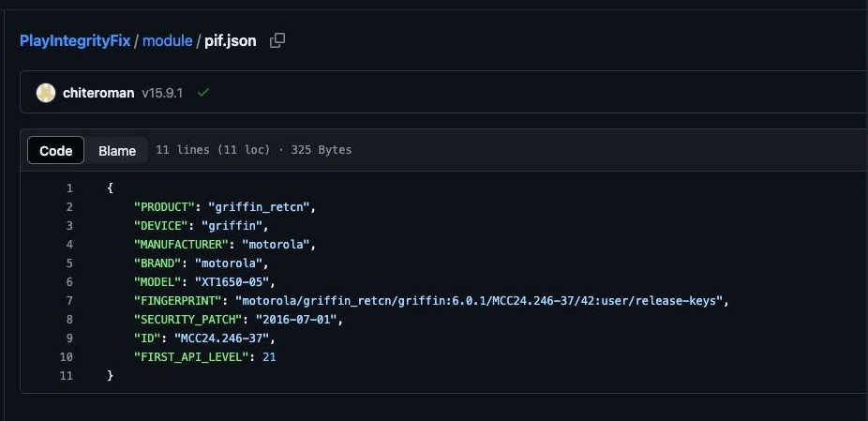
Task: Click chiteroman's avatar image
Action: (x=46, y=93)
